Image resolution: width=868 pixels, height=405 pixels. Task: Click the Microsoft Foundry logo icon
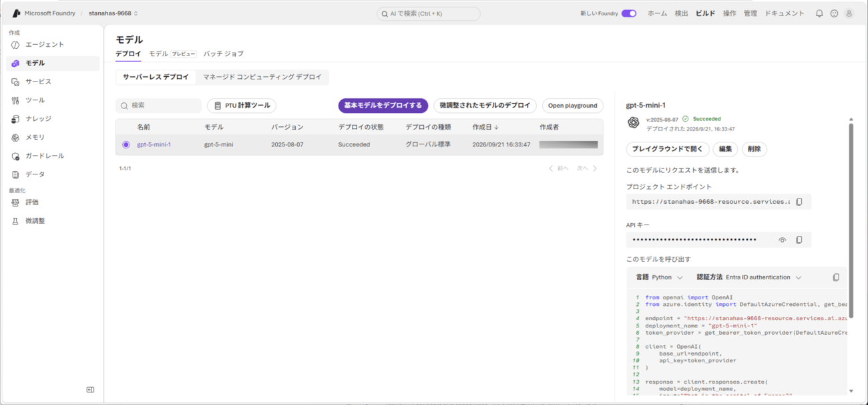[16, 13]
